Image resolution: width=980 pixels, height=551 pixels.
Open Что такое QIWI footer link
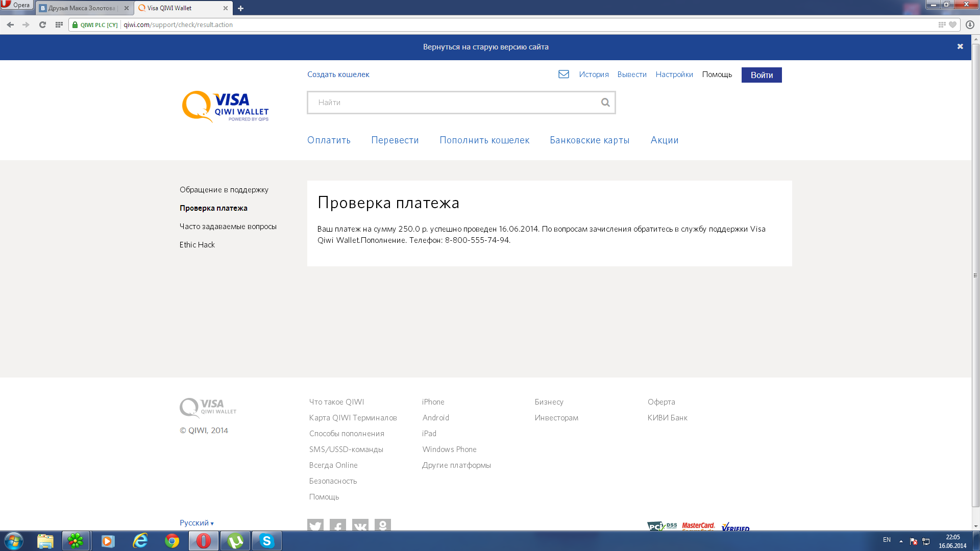(336, 402)
